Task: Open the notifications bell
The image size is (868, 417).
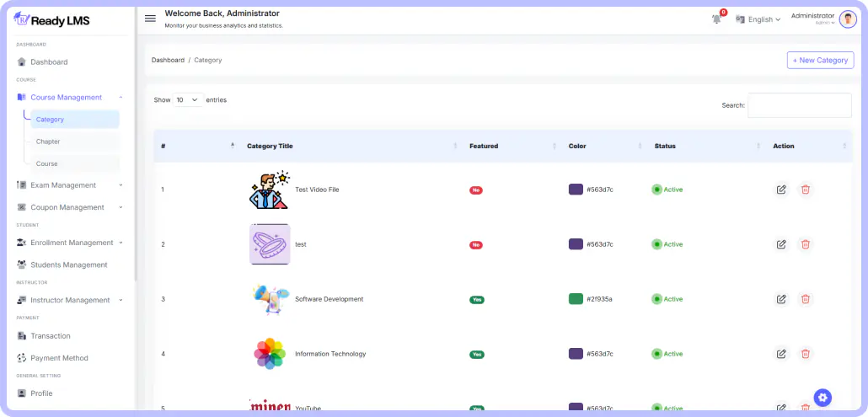Action: (716, 19)
